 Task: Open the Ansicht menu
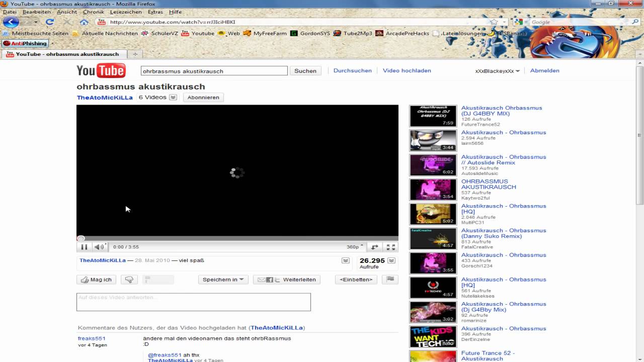[x=67, y=12]
